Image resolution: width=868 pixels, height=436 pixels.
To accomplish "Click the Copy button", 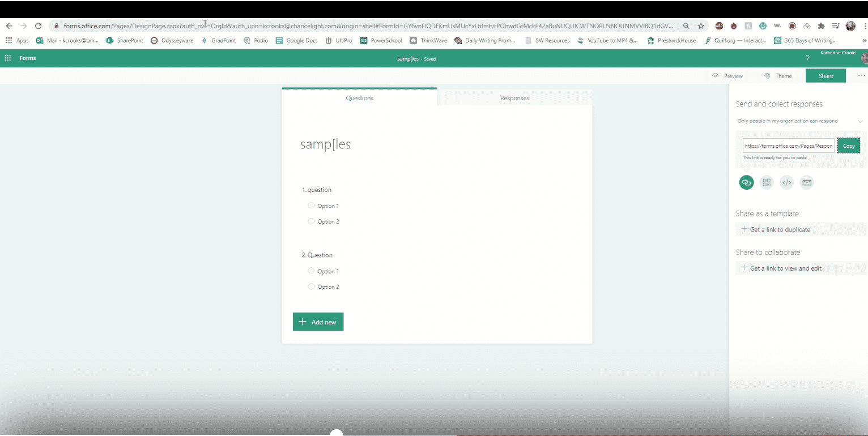I will pos(848,145).
